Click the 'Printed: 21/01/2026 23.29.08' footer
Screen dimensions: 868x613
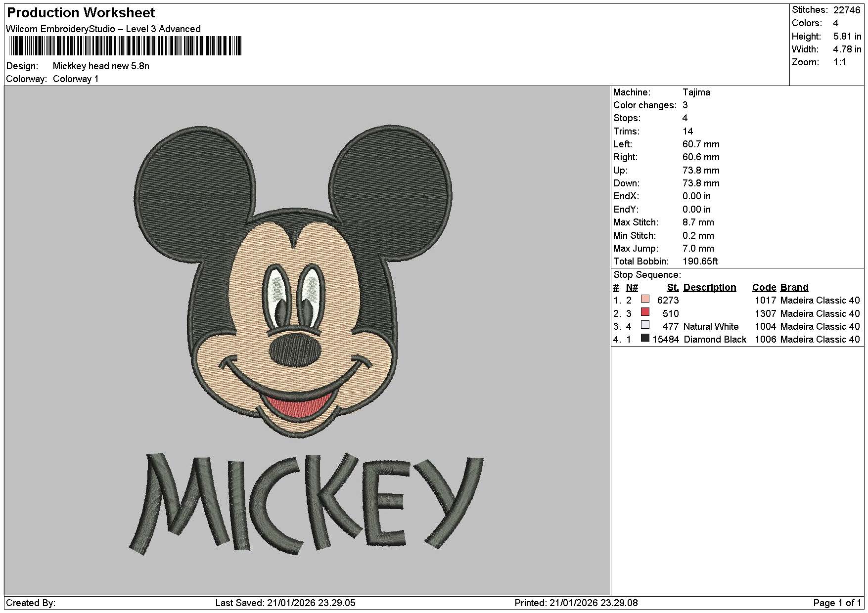[576, 603]
